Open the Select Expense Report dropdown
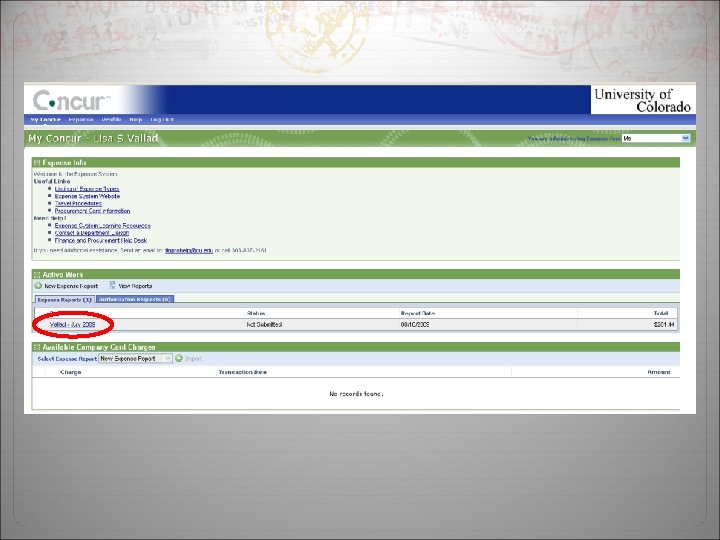This screenshot has width=720, height=540. pos(135,359)
